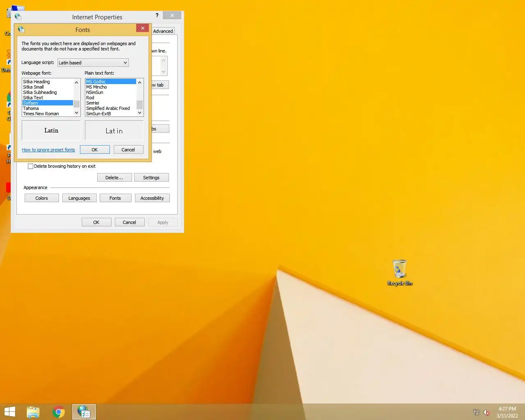Open the network status tray icon

tap(476, 412)
